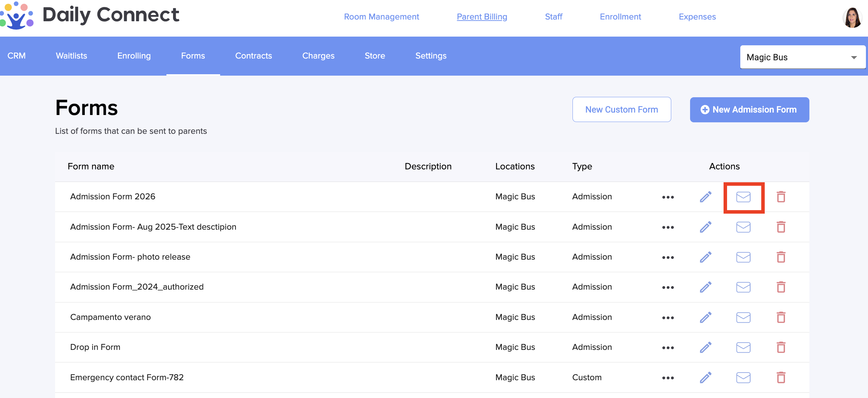Expand three-dot menu for Campamento verano

point(668,318)
